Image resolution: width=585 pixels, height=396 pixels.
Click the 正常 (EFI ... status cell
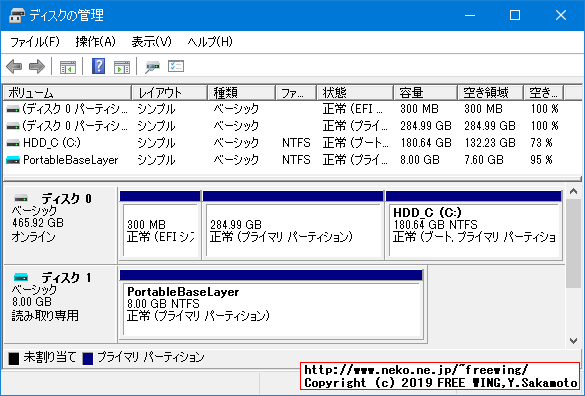tap(353, 109)
